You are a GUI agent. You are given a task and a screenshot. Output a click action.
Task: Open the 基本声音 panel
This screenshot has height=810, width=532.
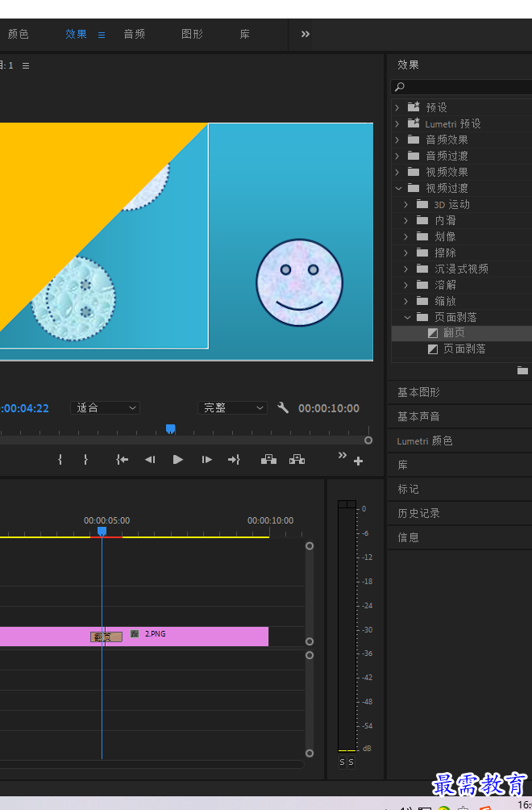point(418,416)
